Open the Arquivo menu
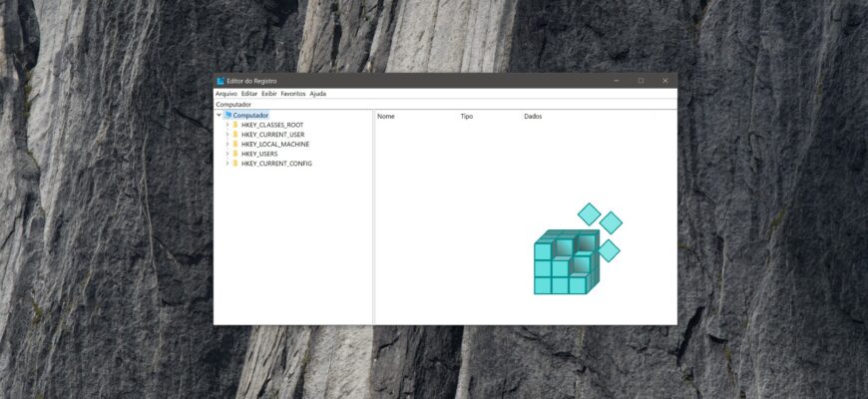Screen dimensions: 868x399 [x=226, y=94]
